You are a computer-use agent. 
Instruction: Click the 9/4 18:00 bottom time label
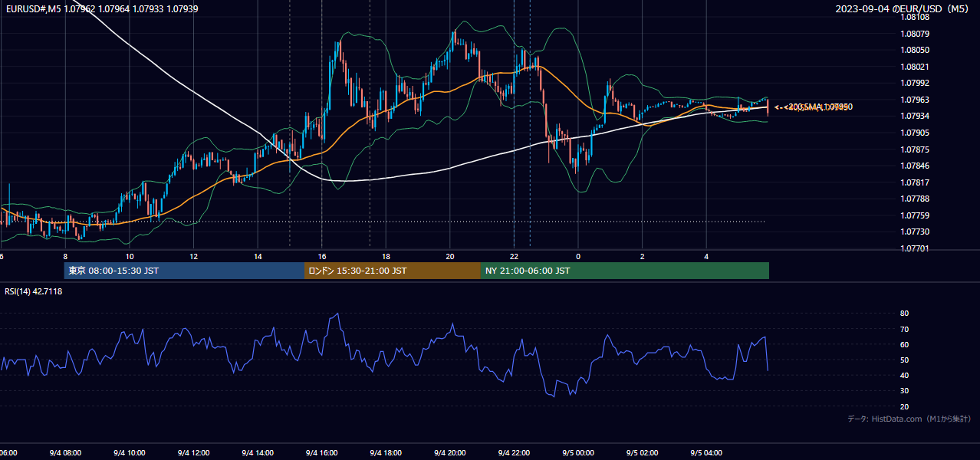tap(386, 453)
